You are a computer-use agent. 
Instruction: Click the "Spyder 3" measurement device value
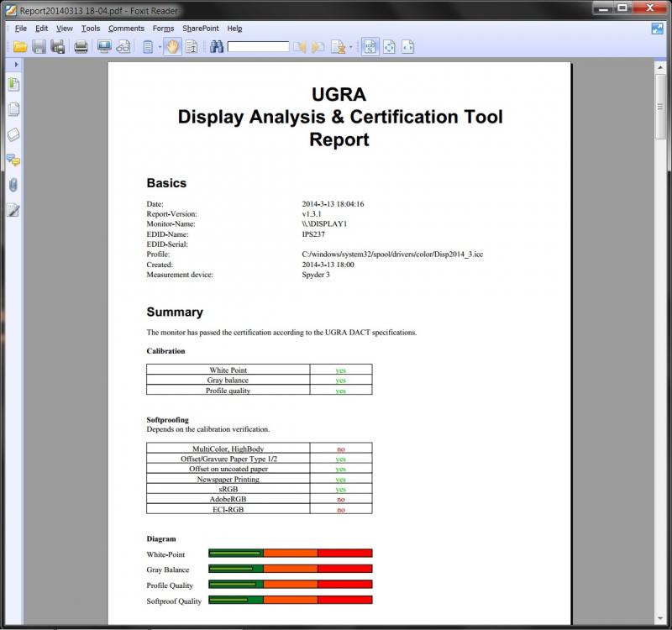(x=316, y=275)
